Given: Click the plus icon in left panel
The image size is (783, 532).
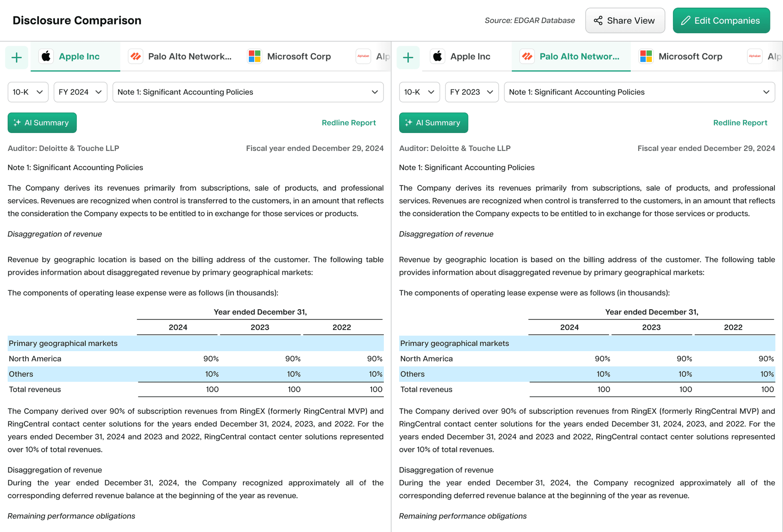Looking at the screenshot, I should coord(16,58).
